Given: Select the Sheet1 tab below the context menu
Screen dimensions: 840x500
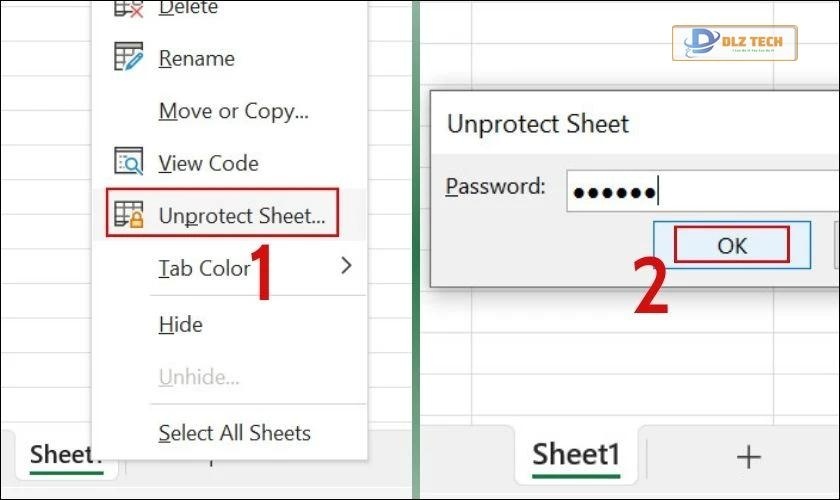Looking at the screenshot, I should coord(66,455).
